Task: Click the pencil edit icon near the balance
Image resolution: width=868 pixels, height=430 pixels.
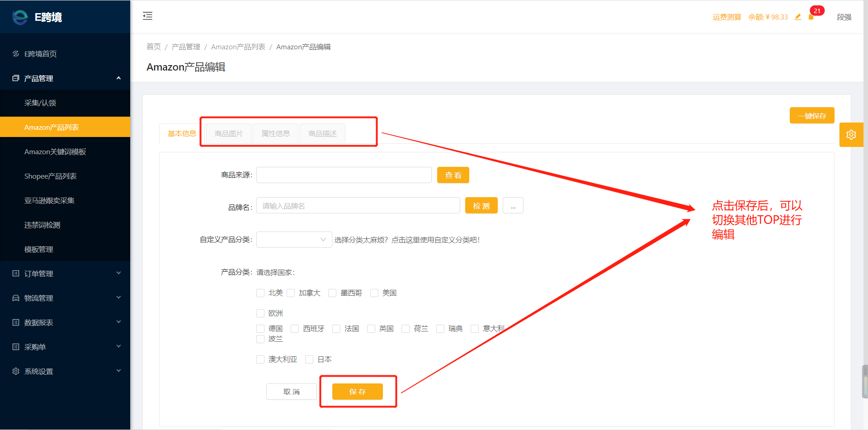Action: click(798, 17)
